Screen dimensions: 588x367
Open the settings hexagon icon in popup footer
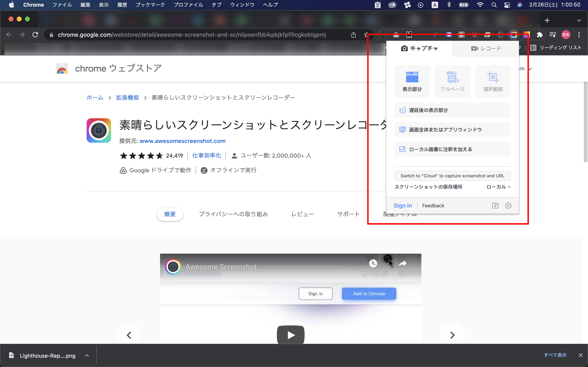click(x=508, y=206)
